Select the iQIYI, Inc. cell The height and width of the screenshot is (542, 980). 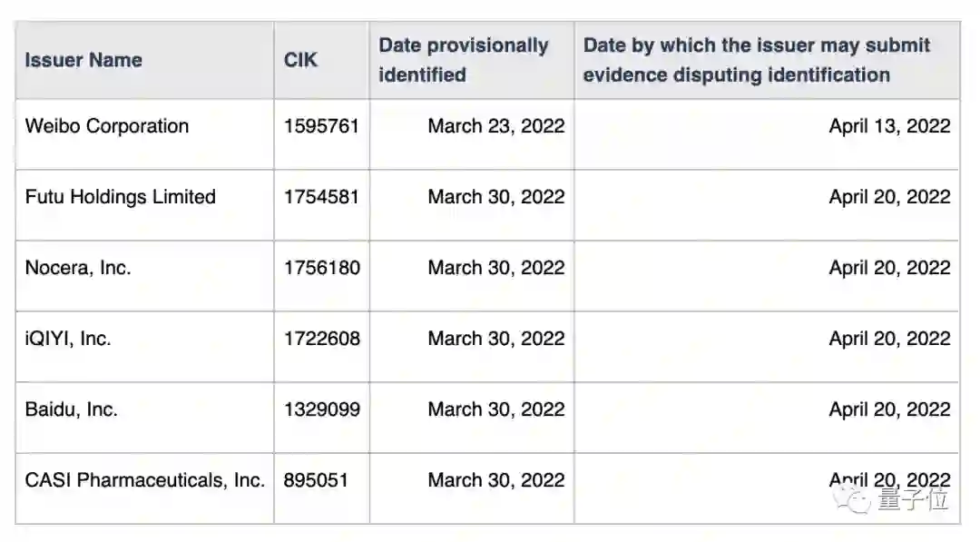coord(68,339)
